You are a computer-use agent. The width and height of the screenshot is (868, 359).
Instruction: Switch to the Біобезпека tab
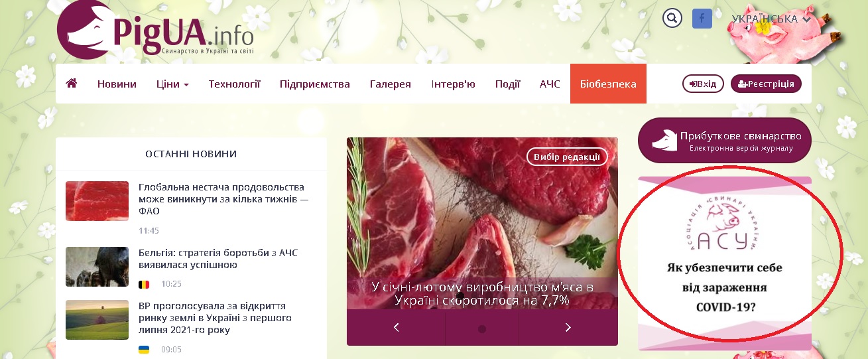point(608,84)
